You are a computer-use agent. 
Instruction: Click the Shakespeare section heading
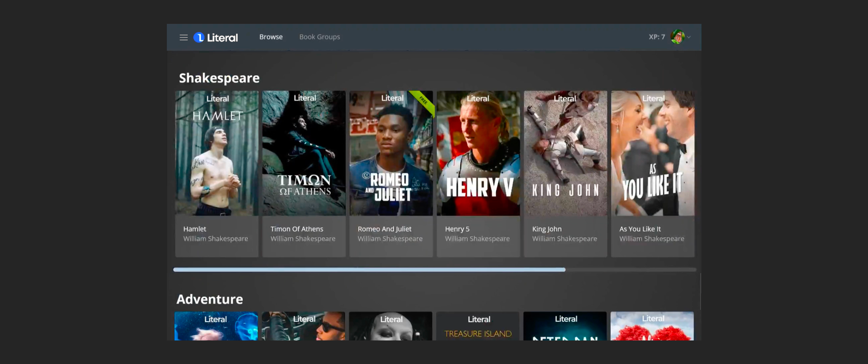click(x=219, y=78)
